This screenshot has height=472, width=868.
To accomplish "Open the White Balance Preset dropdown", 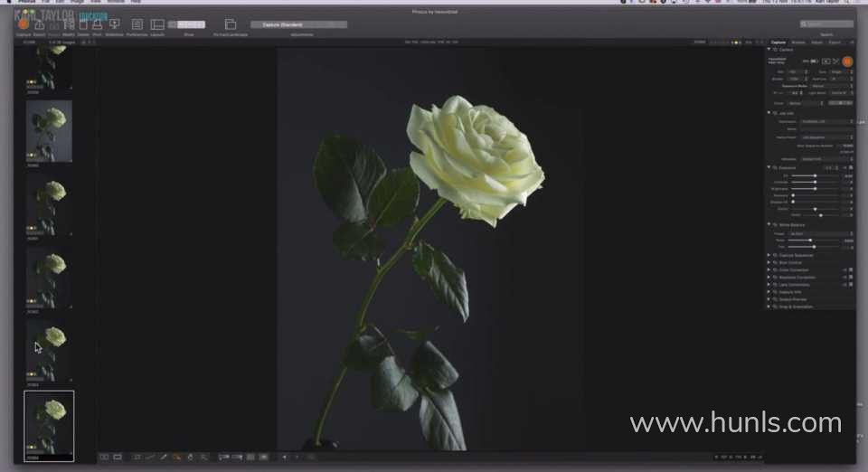I will [820, 233].
